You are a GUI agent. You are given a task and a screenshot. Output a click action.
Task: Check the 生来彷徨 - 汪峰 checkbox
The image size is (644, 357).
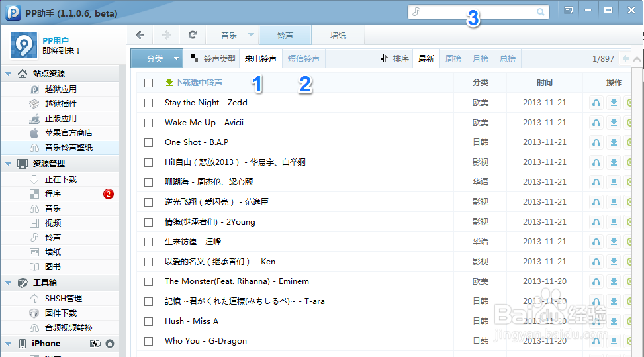click(x=149, y=242)
